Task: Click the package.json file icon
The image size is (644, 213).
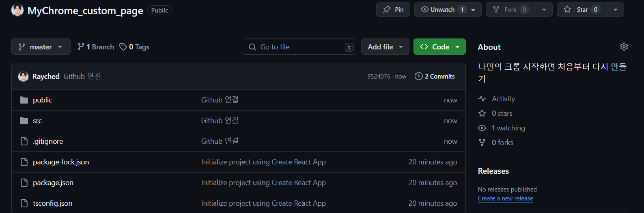Action: pos(24,183)
